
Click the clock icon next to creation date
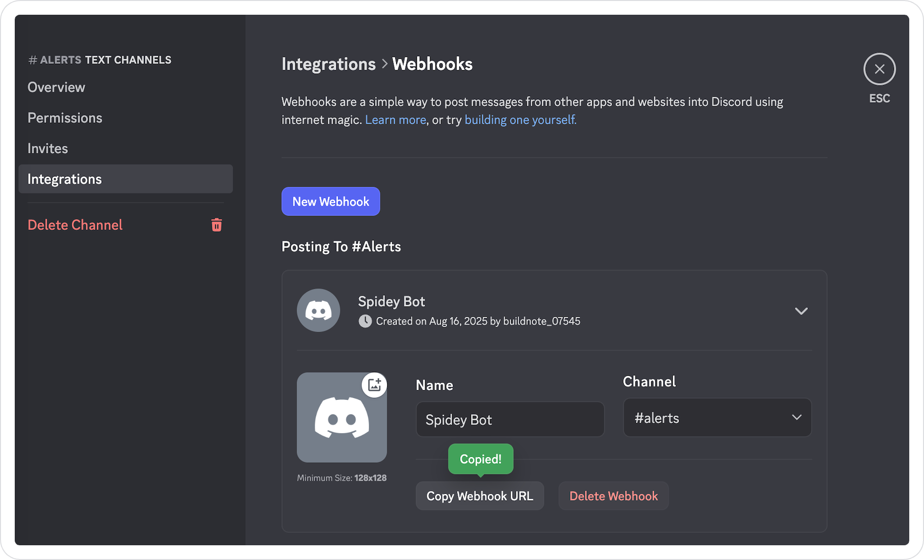coord(365,321)
